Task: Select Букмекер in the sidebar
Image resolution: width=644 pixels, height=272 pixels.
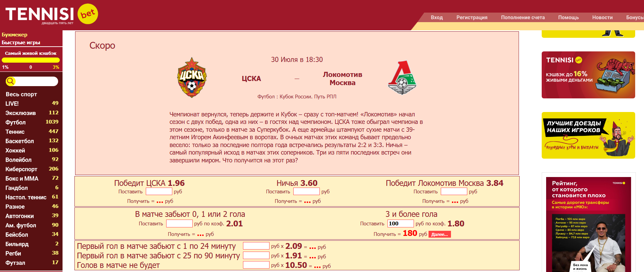Action: pyautogui.click(x=15, y=35)
